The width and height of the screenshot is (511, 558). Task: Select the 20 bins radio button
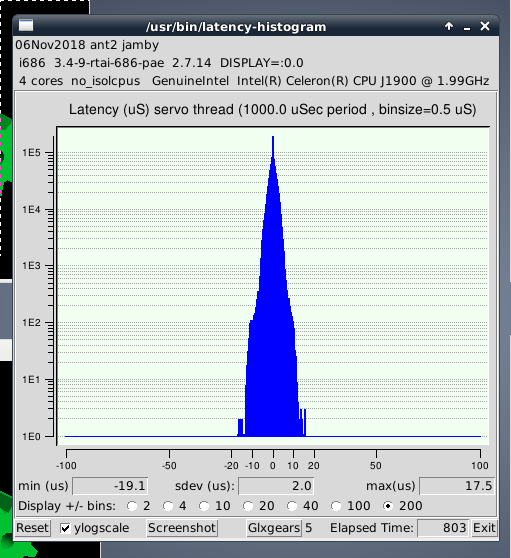(248, 506)
